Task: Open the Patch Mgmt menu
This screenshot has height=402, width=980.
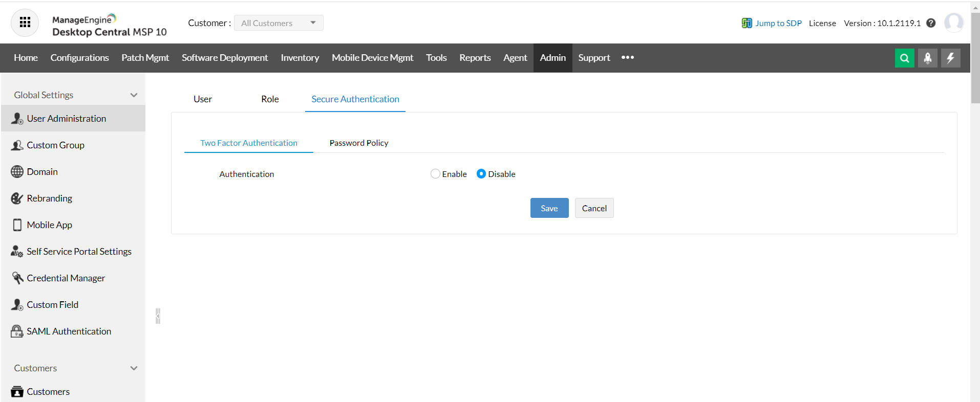Action: [145, 58]
